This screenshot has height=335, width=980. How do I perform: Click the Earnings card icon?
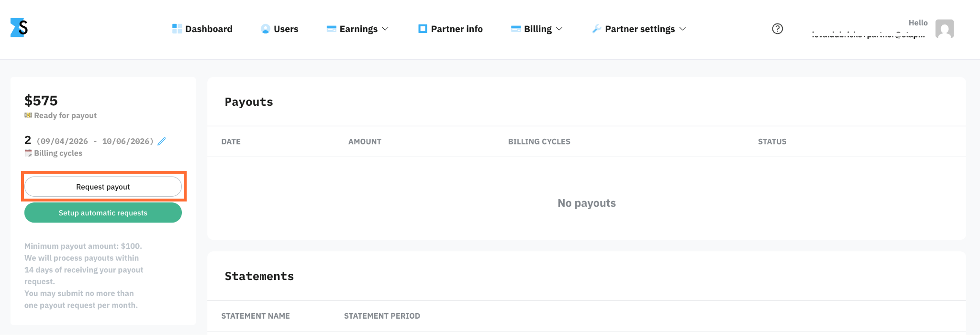click(331, 29)
